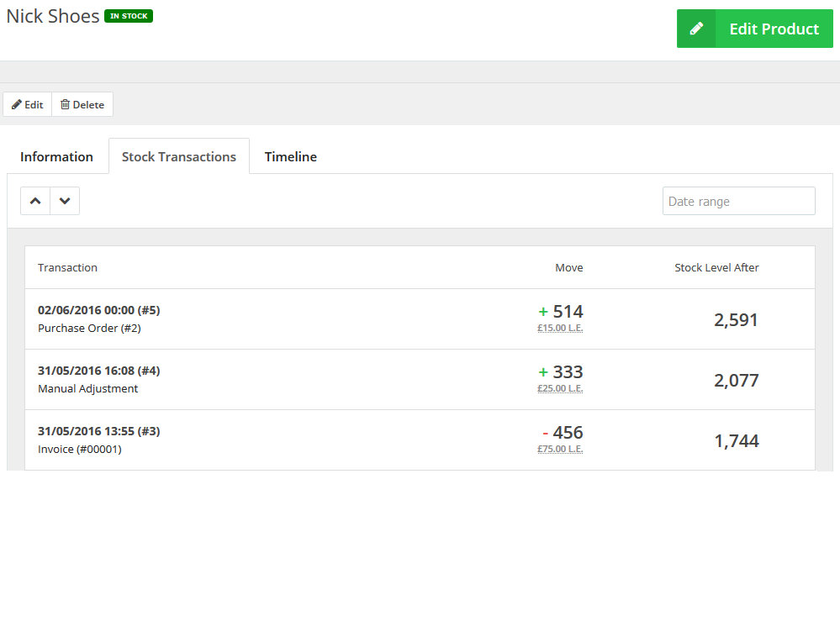Click the Nick Shoes product title
The image size is (840, 637).
(52, 16)
